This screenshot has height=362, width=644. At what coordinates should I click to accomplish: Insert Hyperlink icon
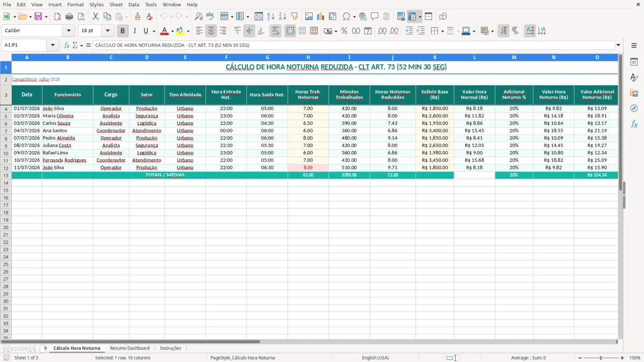coord(363,17)
